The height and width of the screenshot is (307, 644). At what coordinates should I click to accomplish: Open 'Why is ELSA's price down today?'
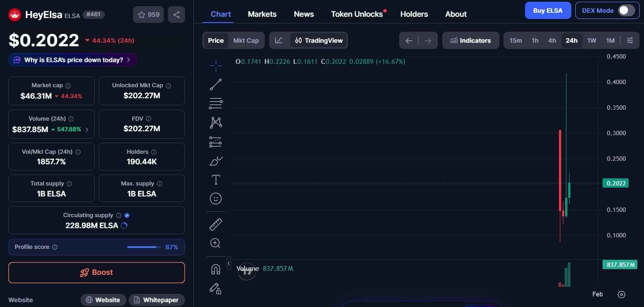[x=72, y=59]
